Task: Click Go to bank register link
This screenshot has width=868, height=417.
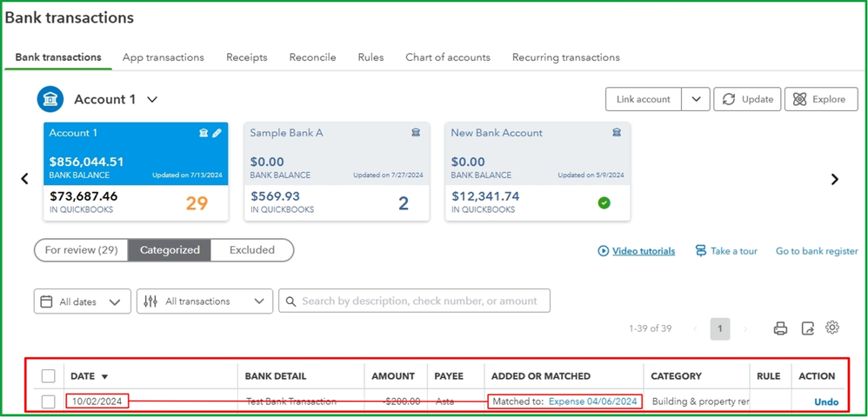Action: 817,251
